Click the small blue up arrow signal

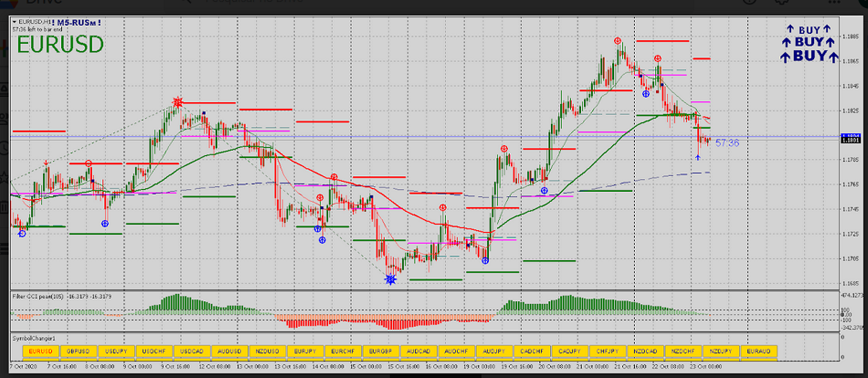click(697, 159)
